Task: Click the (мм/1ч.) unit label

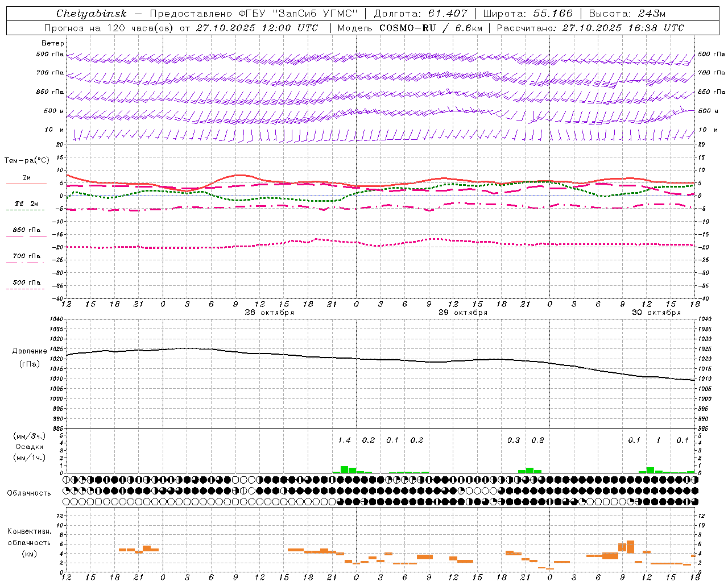Action: [x=30, y=458]
